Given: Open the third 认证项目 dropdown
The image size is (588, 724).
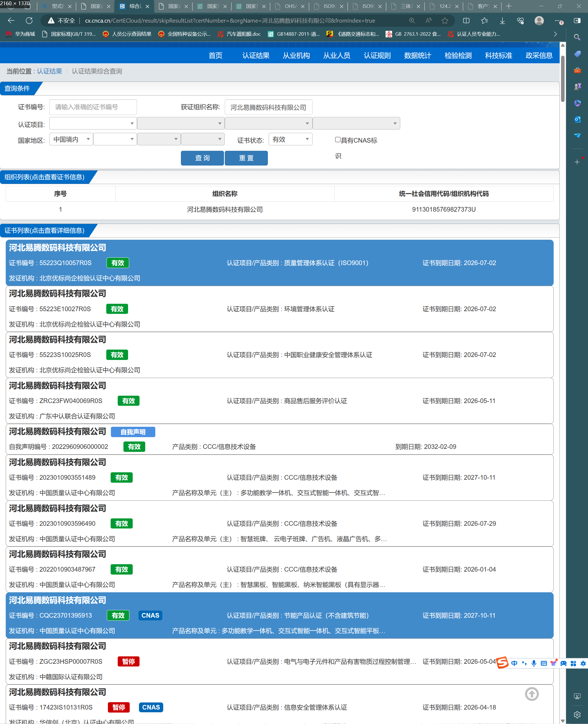Looking at the screenshot, I should [x=268, y=123].
